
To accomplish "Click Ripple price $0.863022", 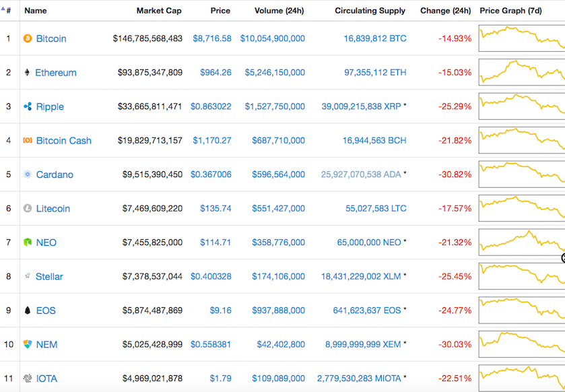I will pyautogui.click(x=211, y=106).
